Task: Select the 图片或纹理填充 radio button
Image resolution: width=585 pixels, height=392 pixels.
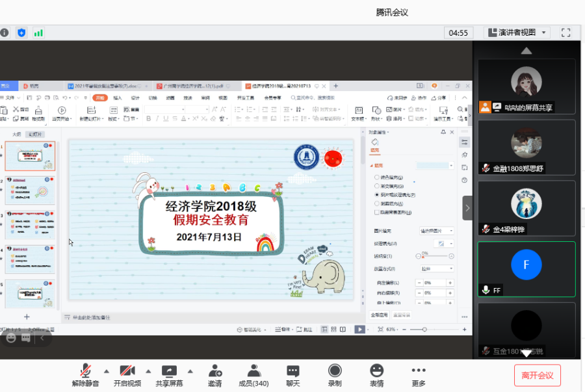Action: (376, 194)
